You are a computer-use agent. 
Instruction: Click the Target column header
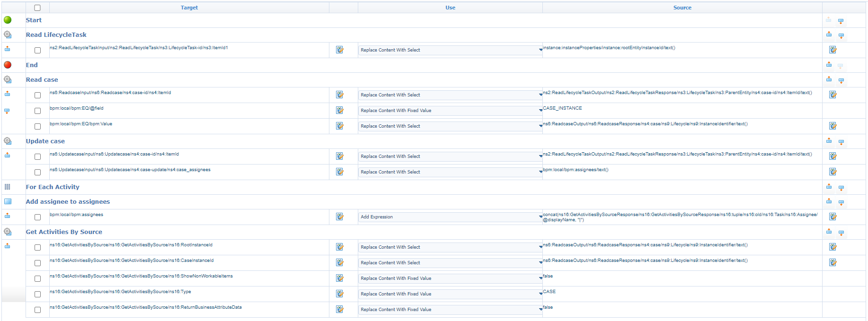(189, 8)
